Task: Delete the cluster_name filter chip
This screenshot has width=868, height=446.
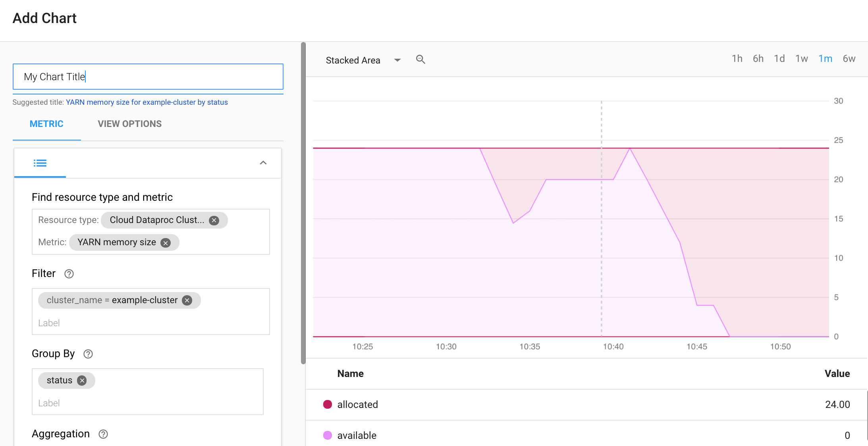Action: click(x=187, y=300)
